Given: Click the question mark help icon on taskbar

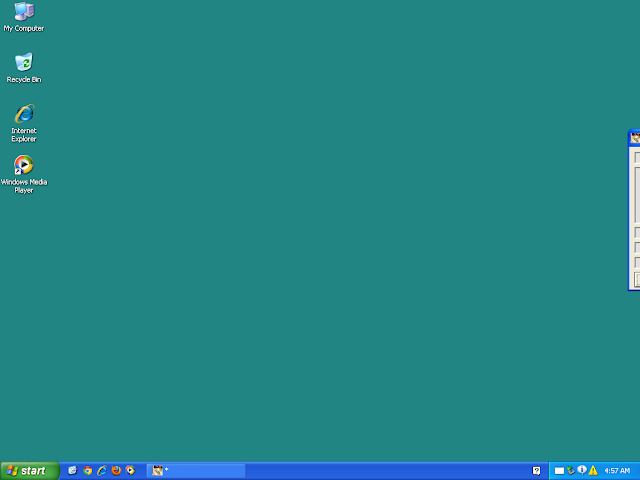Looking at the screenshot, I should click(536, 471).
